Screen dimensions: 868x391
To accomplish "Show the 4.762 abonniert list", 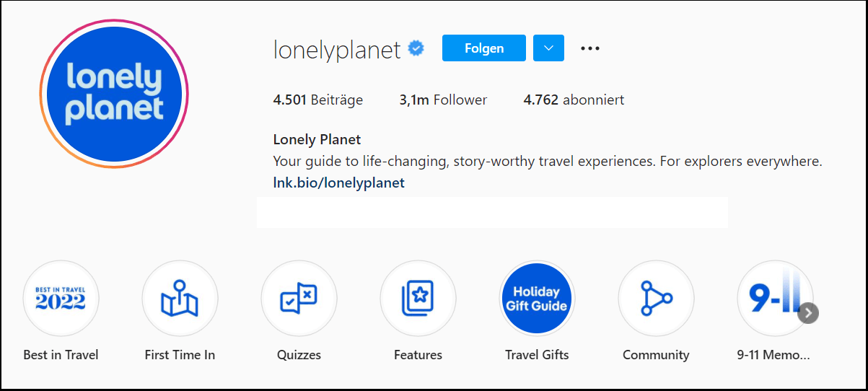I will [x=574, y=100].
